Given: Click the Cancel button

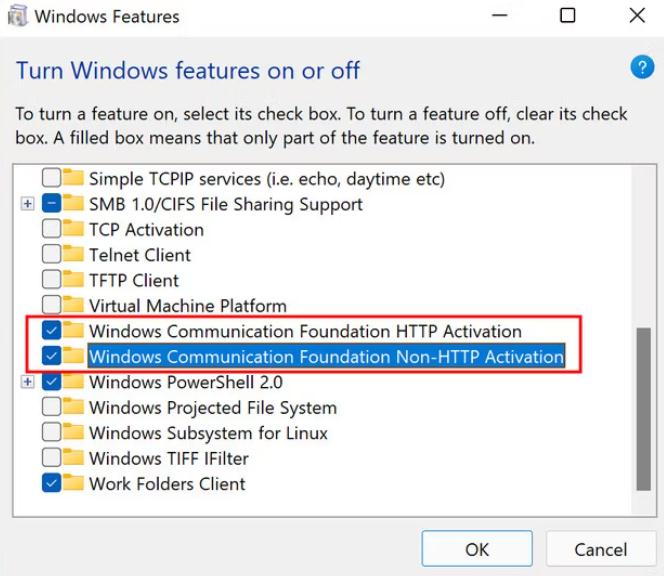Looking at the screenshot, I should pyautogui.click(x=600, y=549).
